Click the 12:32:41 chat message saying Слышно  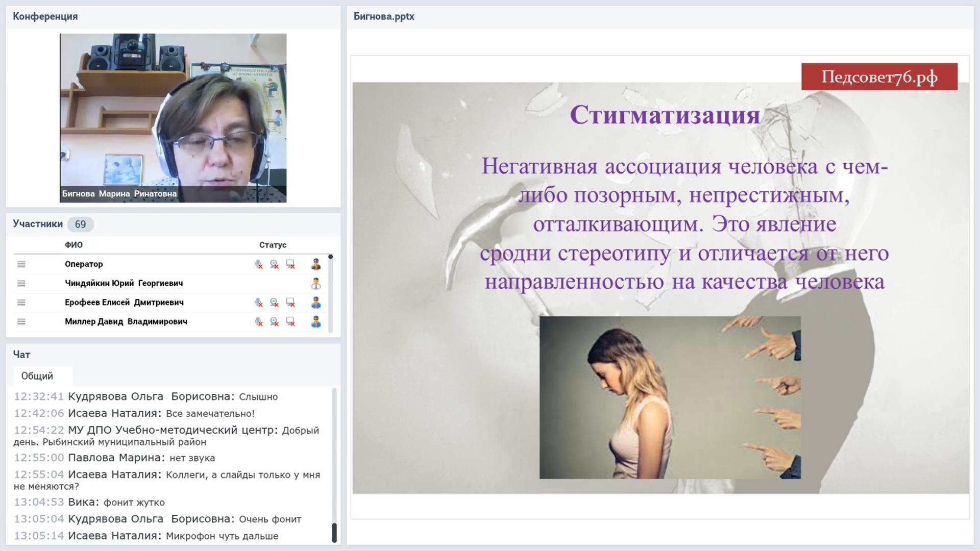click(x=146, y=396)
